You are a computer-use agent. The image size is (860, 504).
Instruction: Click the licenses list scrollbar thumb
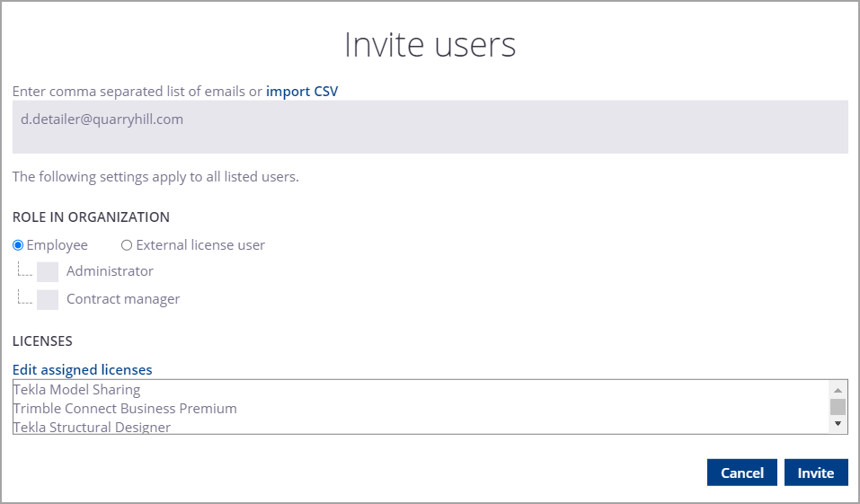pyautogui.click(x=838, y=406)
